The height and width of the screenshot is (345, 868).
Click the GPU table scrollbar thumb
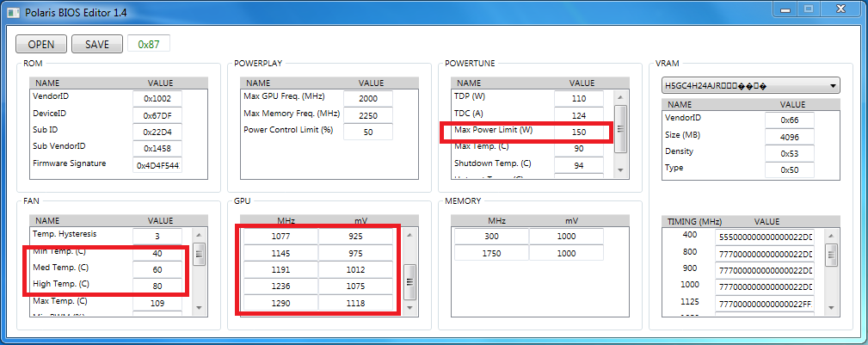coord(409,281)
